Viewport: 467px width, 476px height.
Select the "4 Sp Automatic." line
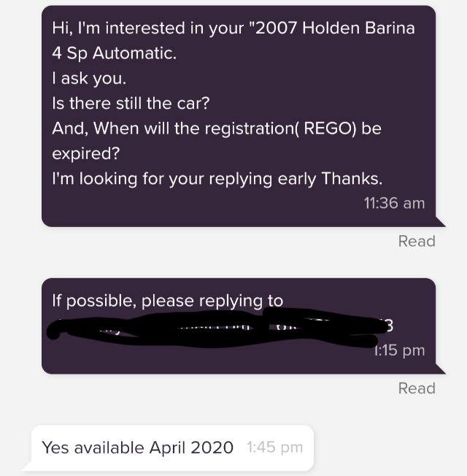click(114, 54)
